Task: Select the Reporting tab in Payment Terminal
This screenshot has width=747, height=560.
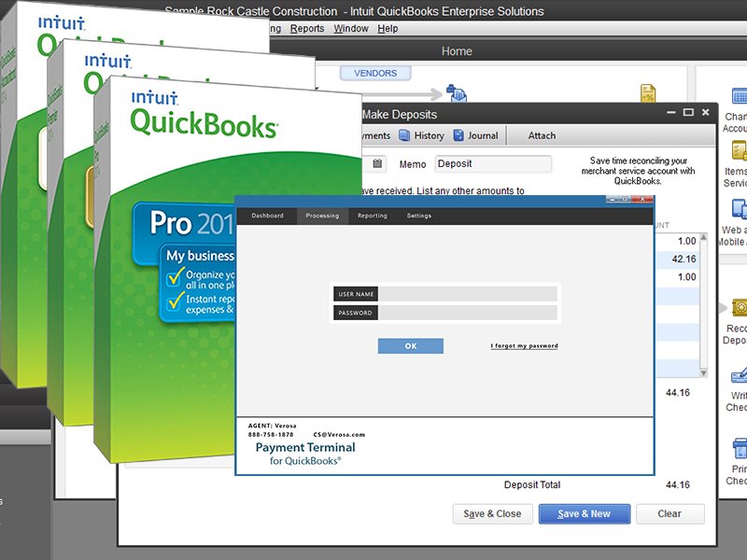Action: pyautogui.click(x=373, y=217)
